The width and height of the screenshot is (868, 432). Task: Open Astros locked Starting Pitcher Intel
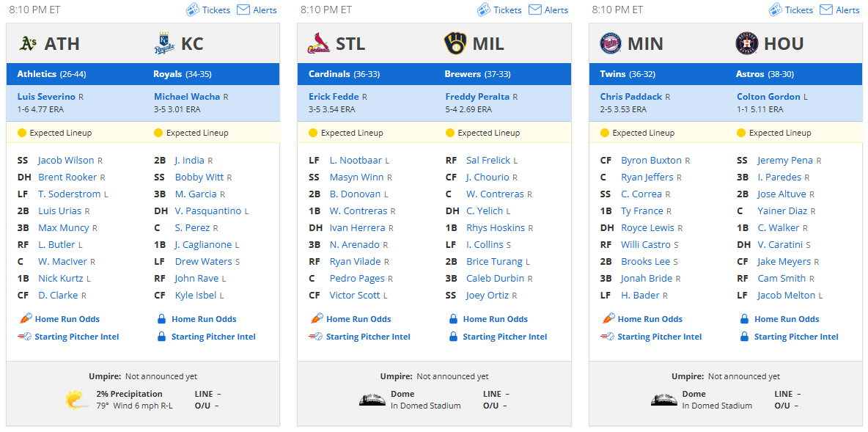click(x=796, y=337)
